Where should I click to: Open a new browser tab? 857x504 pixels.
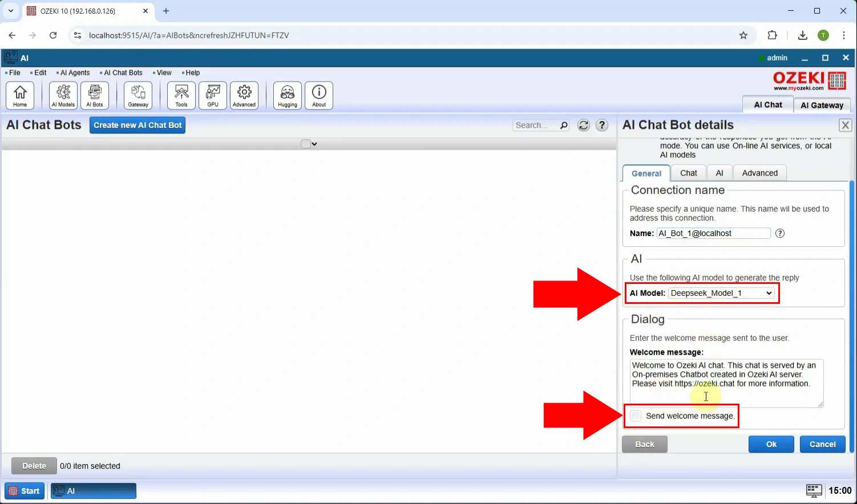click(166, 11)
